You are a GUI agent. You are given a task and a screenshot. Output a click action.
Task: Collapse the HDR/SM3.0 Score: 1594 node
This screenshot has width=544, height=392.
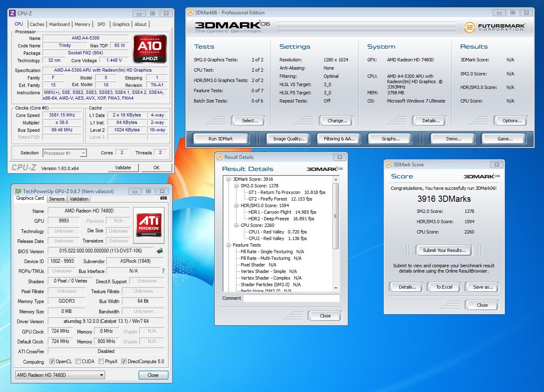(237, 205)
